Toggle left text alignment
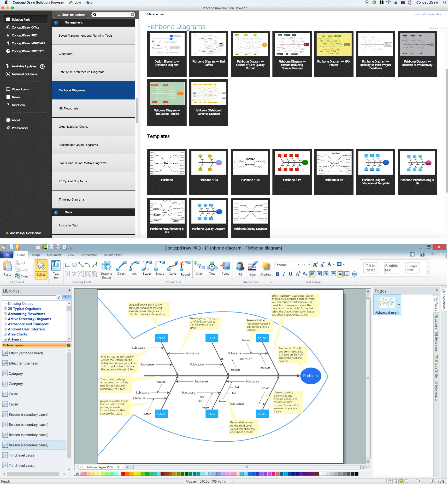Image resolution: width=448 pixels, height=485 pixels. 313,274
